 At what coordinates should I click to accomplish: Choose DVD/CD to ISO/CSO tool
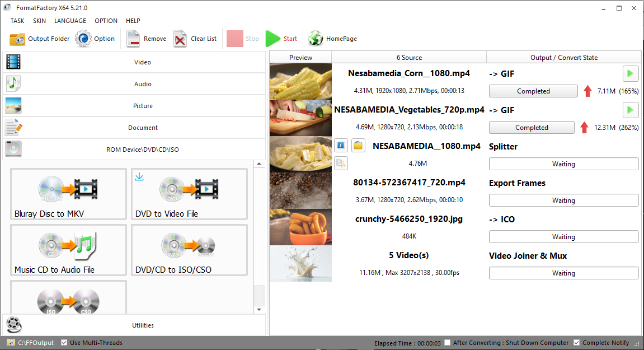tap(189, 250)
